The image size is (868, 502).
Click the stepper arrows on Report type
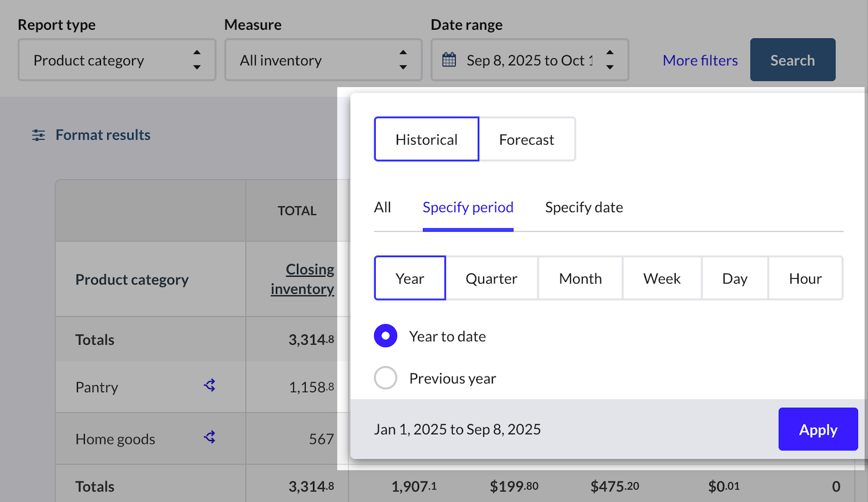point(197,60)
